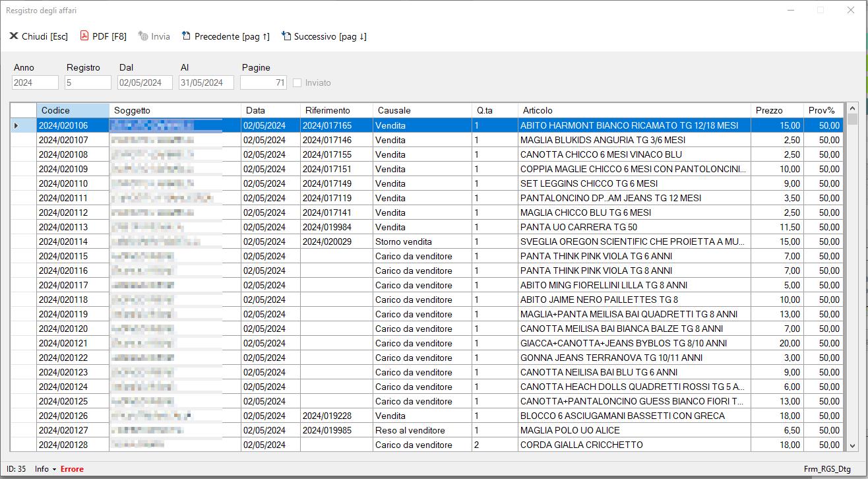This screenshot has height=479, width=868.
Task: Click the vertical scrollbar thumb
Action: tap(852, 119)
